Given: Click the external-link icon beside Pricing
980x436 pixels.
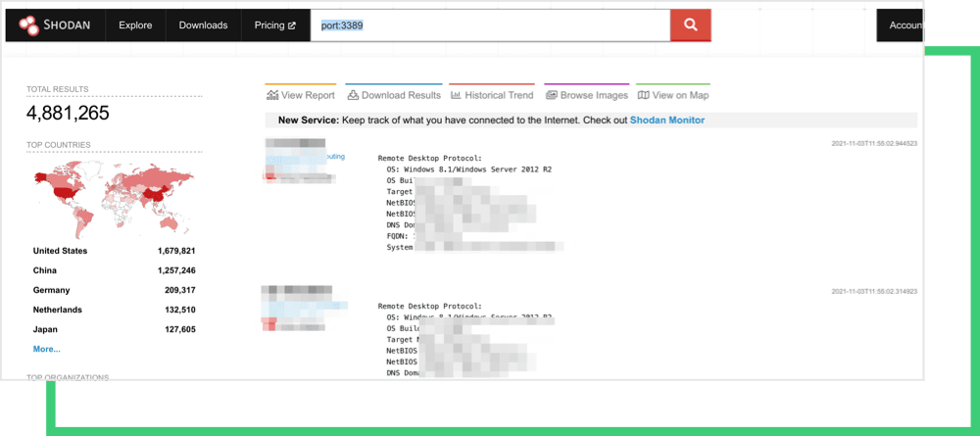Looking at the screenshot, I should point(292,25).
